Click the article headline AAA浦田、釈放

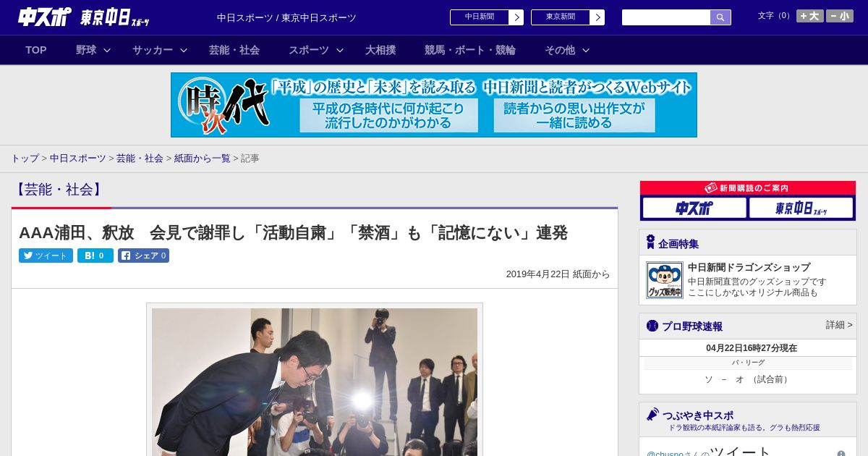(293, 233)
